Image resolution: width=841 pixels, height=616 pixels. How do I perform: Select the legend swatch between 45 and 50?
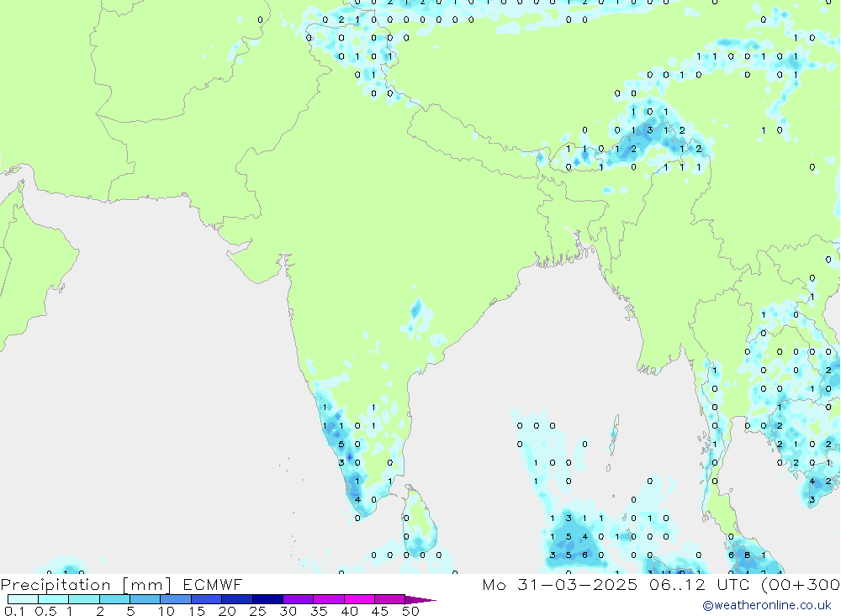point(390,599)
